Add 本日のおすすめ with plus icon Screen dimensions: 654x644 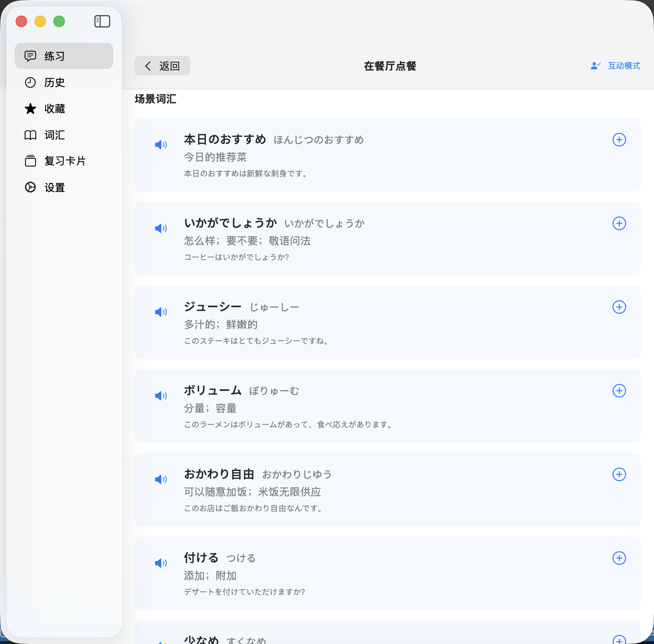coord(619,140)
